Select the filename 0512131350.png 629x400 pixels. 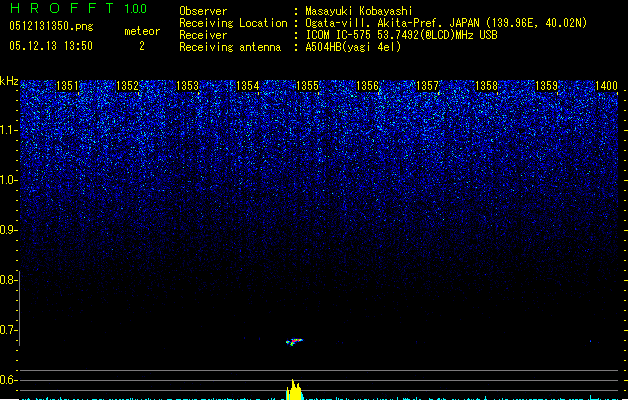coord(51,26)
